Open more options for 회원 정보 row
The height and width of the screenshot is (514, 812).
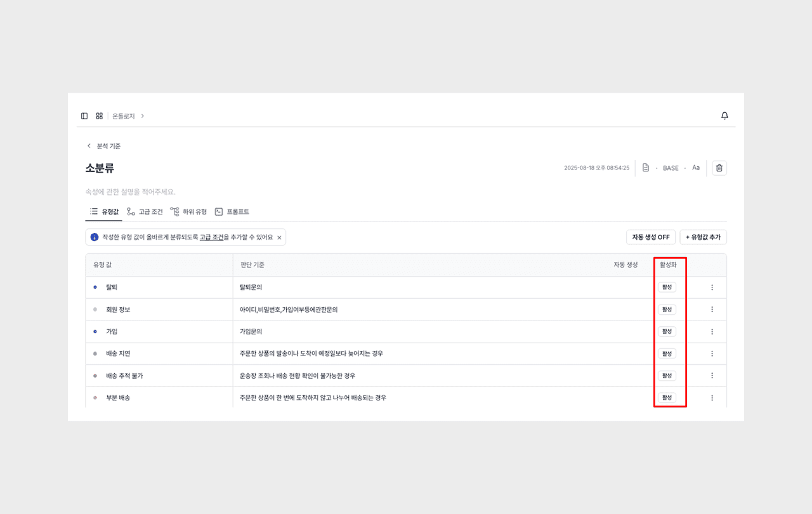[x=712, y=310]
